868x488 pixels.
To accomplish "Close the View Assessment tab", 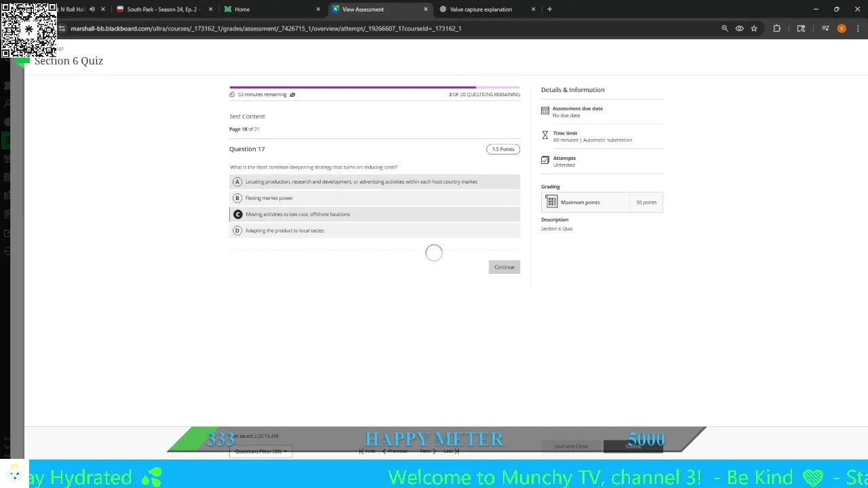I will pyautogui.click(x=426, y=9).
